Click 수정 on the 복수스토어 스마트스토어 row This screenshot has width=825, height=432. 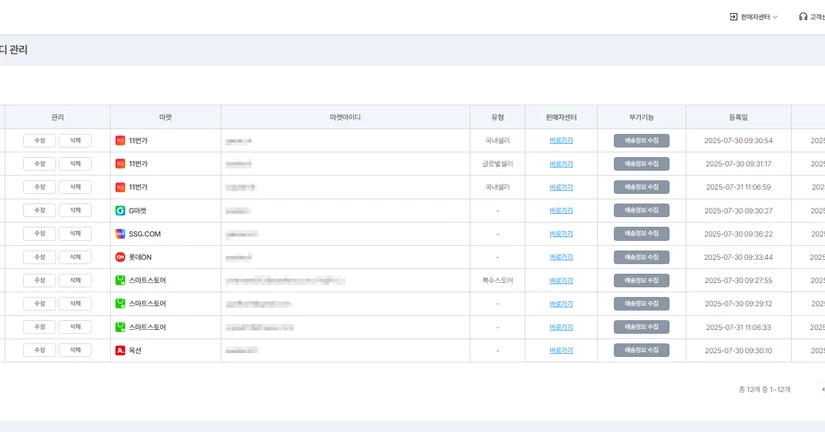[x=39, y=280]
